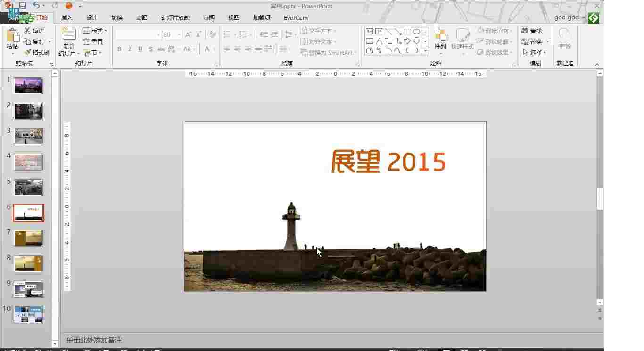Choose the right arrow shape

pos(407,41)
